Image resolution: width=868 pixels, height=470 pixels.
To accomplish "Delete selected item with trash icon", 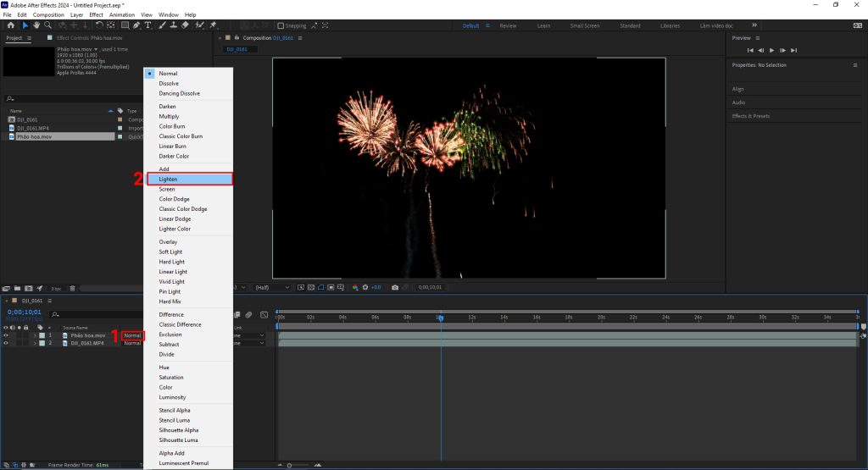I will [x=72, y=289].
